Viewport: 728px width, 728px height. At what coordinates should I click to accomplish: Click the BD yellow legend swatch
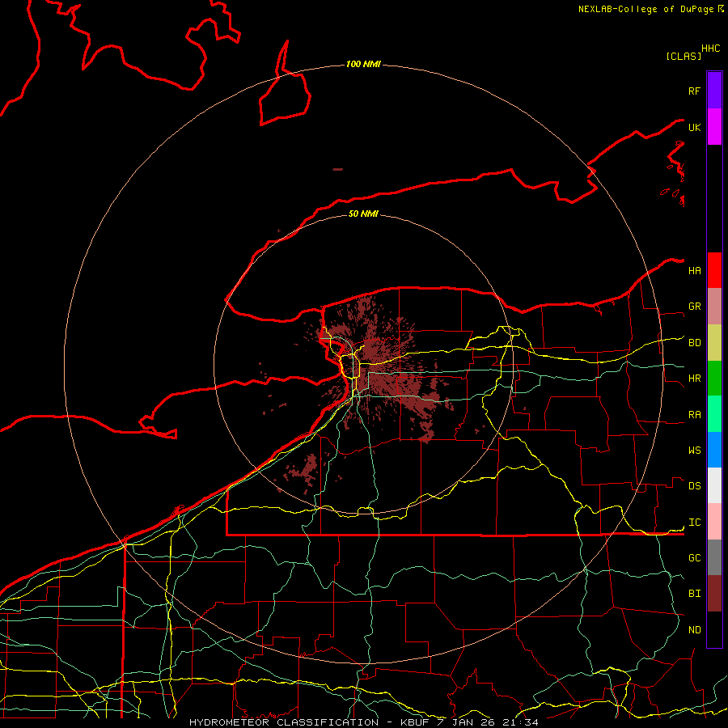(x=714, y=343)
